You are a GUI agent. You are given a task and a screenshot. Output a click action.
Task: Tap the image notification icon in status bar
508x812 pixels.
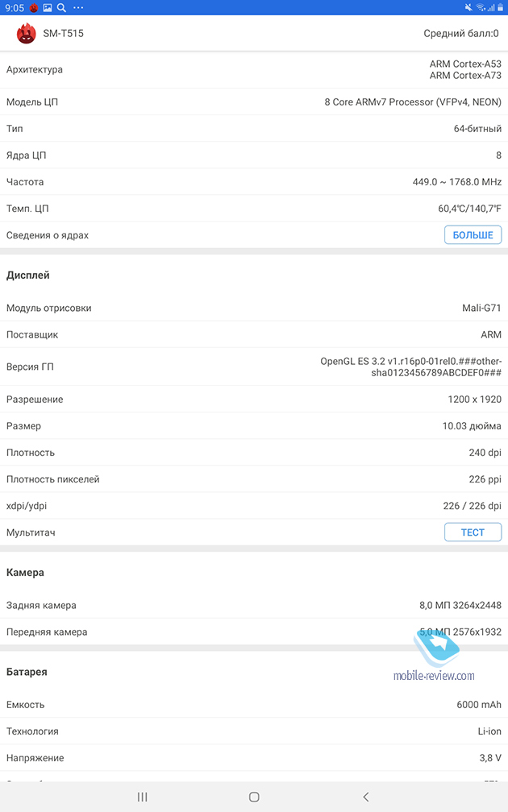pos(48,7)
